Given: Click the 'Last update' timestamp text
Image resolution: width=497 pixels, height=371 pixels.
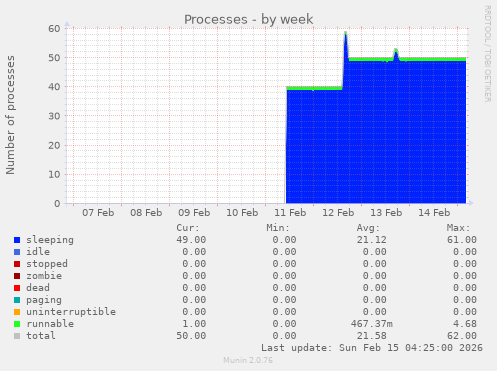Looking at the screenshot, I should [x=372, y=348].
